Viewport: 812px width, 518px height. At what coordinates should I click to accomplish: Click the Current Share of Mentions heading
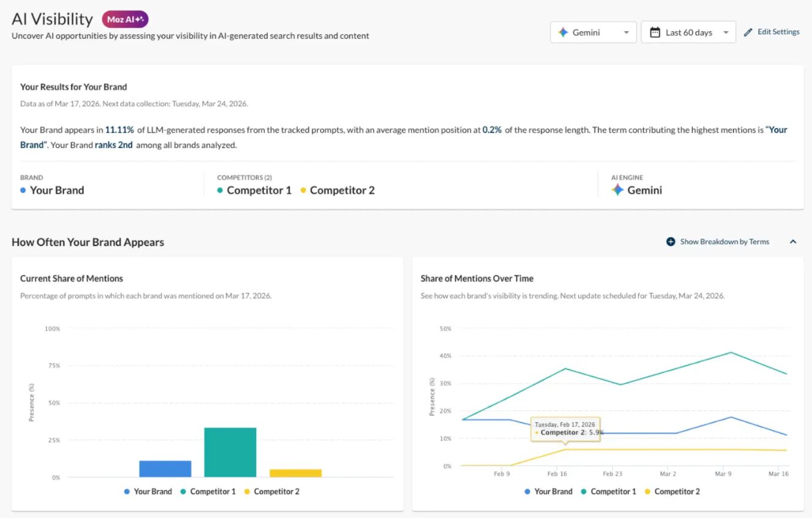pos(72,279)
